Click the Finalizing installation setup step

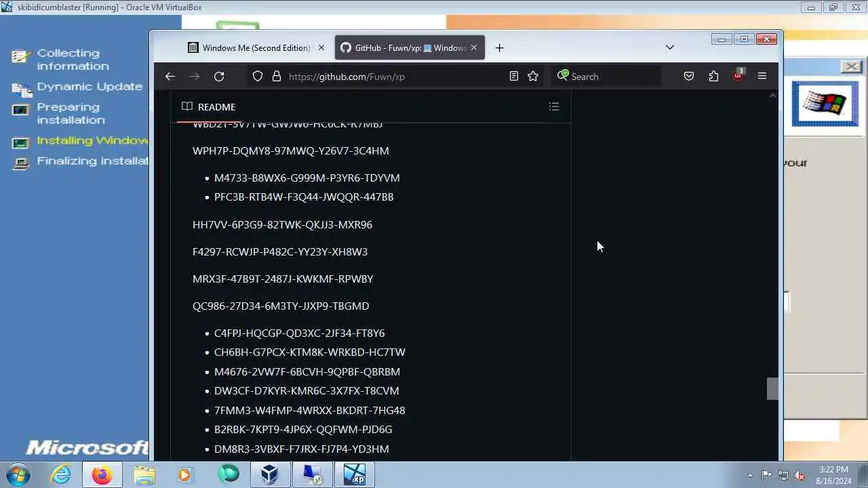point(93,161)
